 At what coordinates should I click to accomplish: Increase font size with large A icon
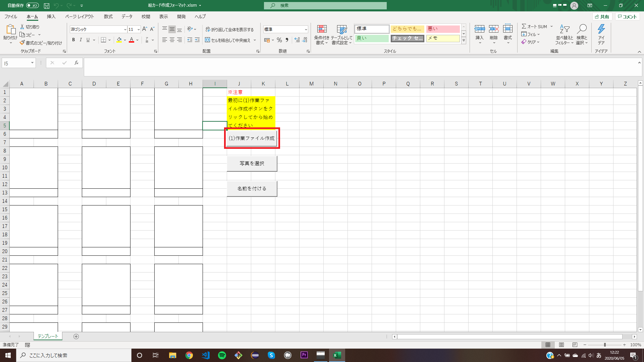tap(145, 29)
